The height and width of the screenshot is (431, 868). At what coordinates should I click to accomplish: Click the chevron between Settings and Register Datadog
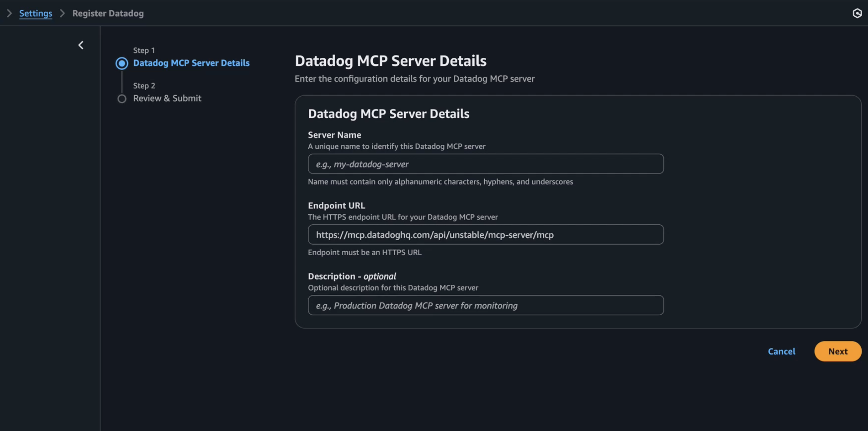62,13
